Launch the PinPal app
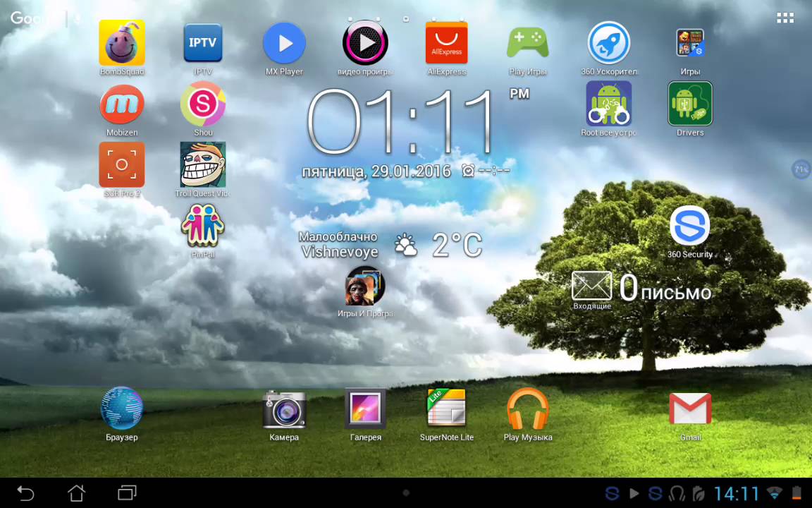This screenshot has height=508, width=812. [x=202, y=226]
